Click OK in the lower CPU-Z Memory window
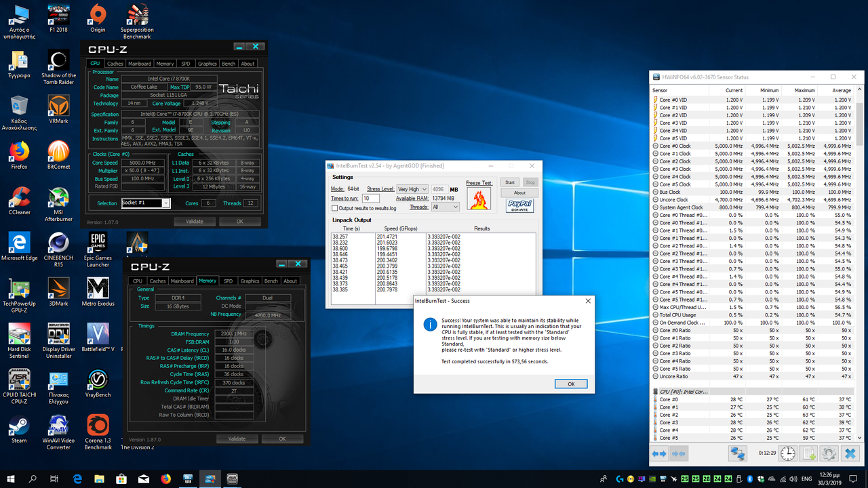The height and width of the screenshot is (488, 868). click(282, 439)
